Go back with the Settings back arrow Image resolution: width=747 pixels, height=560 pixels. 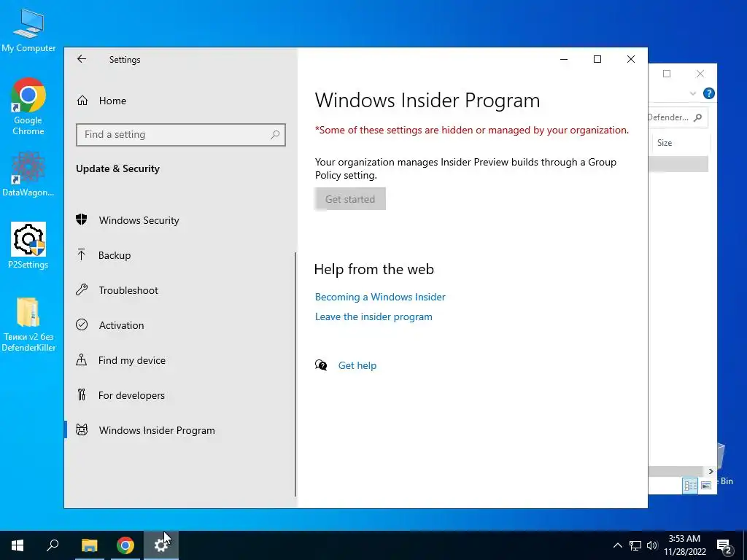(82, 59)
